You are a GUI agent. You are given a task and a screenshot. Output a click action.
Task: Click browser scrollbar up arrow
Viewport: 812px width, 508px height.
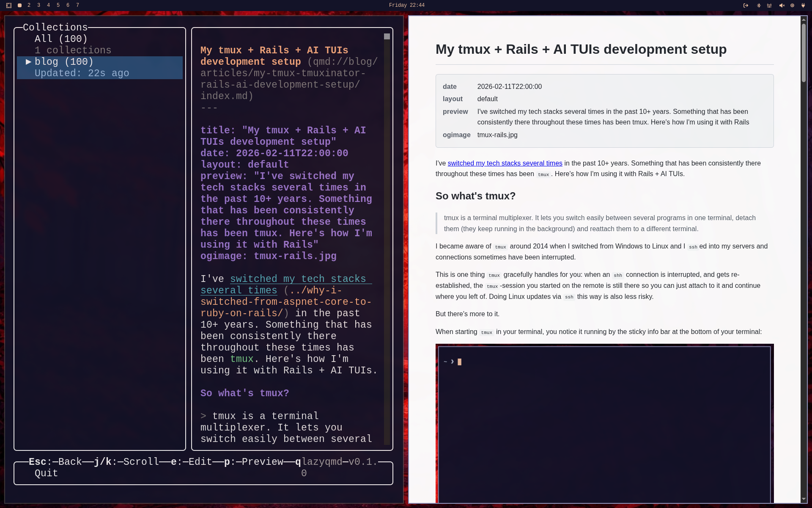tap(804, 19)
